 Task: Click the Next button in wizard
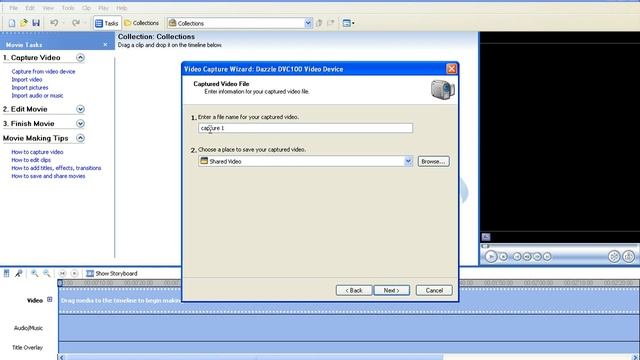(x=391, y=290)
